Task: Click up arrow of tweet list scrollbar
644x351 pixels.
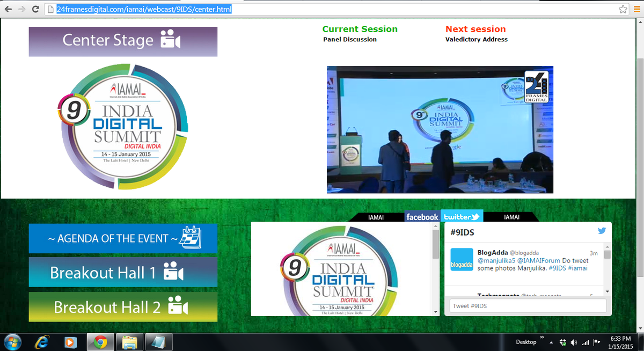Action: 607,247
